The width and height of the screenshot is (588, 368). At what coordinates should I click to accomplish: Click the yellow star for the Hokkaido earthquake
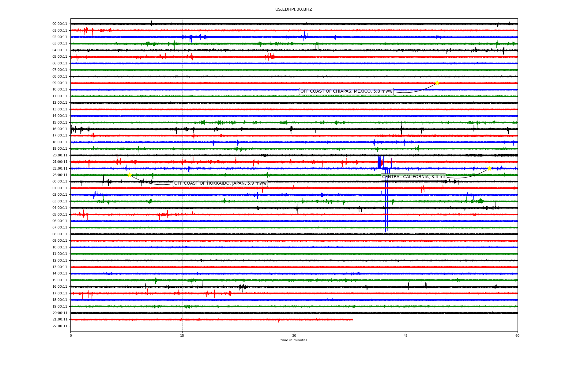[x=130, y=175]
